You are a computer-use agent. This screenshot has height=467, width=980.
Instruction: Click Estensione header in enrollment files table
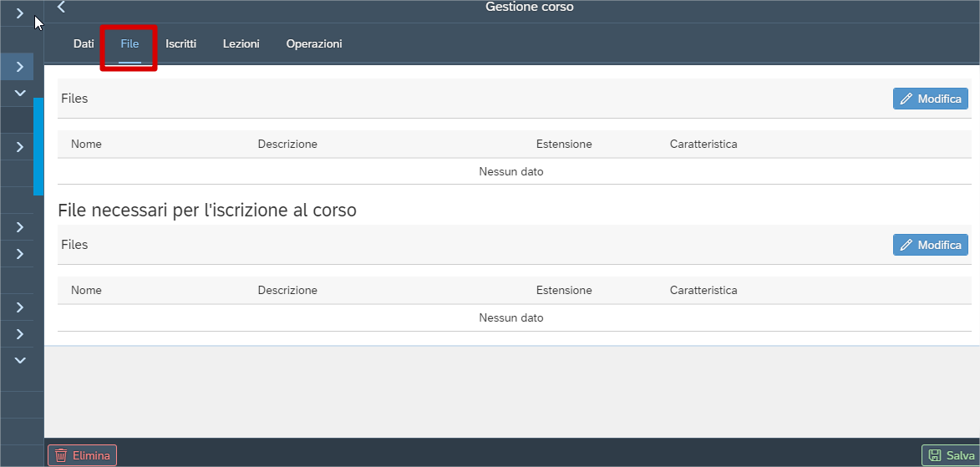coord(564,291)
